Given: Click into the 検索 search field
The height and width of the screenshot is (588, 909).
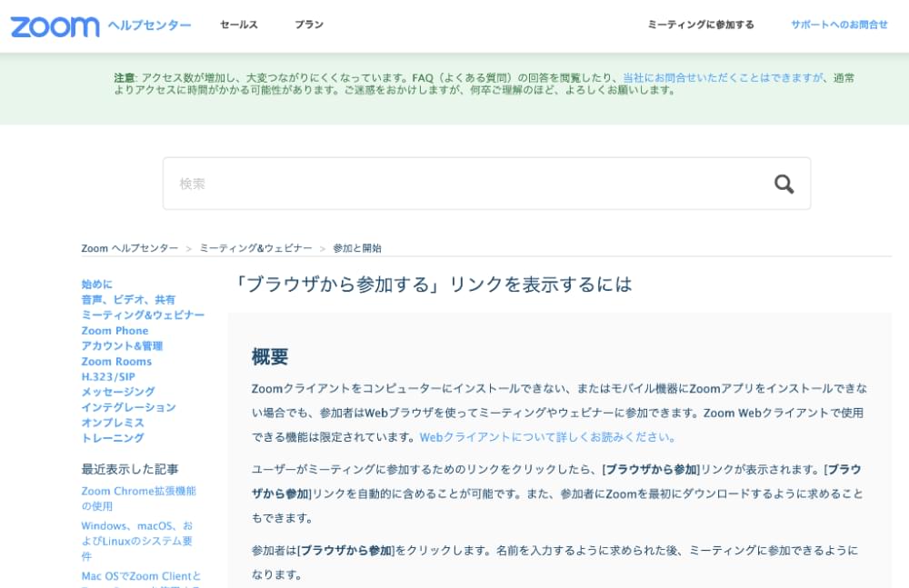Looking at the screenshot, I should (x=464, y=184).
